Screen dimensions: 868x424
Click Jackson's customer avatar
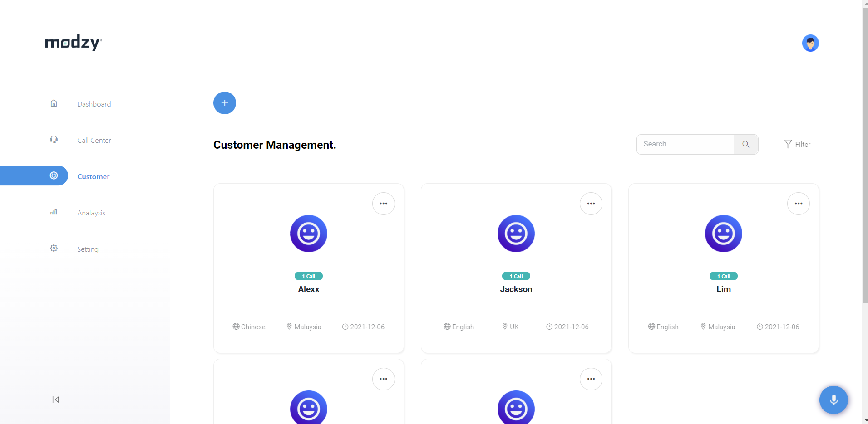[516, 234]
